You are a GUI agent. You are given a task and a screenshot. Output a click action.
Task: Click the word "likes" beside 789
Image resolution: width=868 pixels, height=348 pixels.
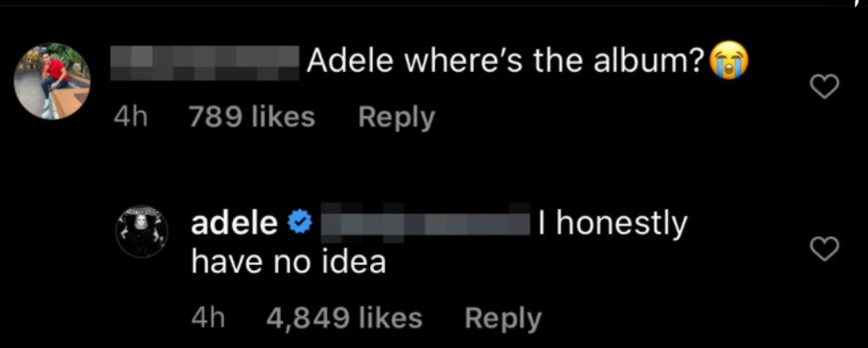283,117
